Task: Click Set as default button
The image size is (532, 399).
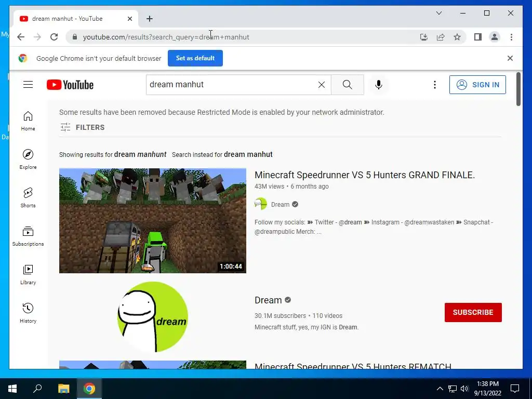Action: (195, 58)
